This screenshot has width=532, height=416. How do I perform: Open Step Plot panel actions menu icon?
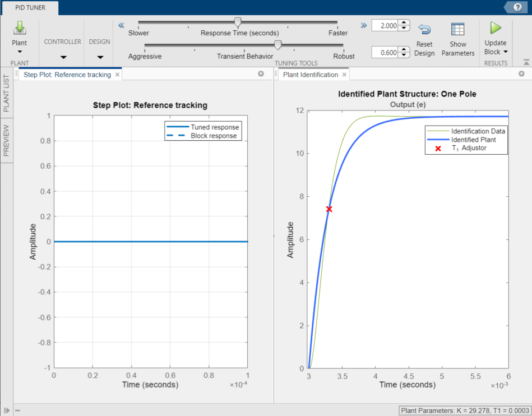point(261,74)
